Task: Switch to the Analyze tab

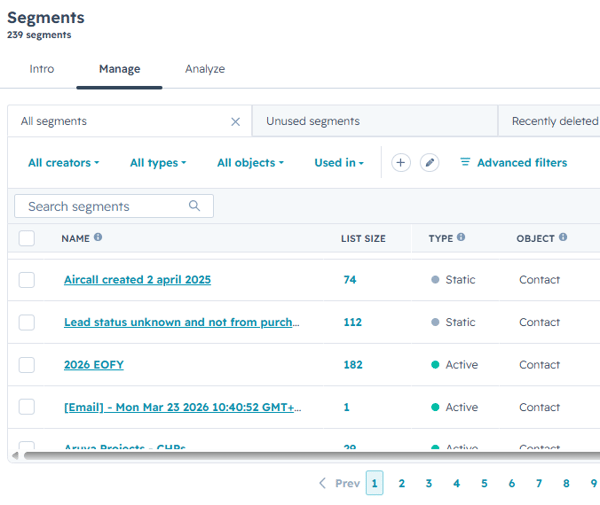Action: point(205,69)
